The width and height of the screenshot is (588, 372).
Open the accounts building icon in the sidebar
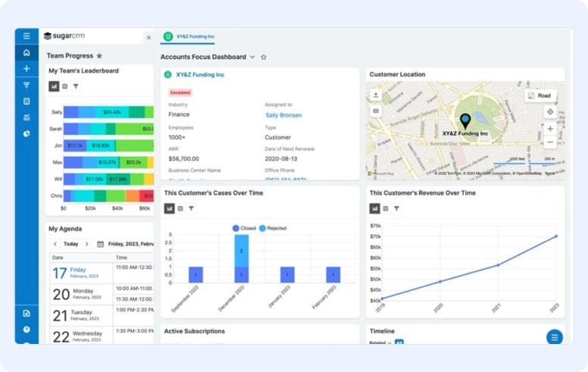click(x=27, y=102)
